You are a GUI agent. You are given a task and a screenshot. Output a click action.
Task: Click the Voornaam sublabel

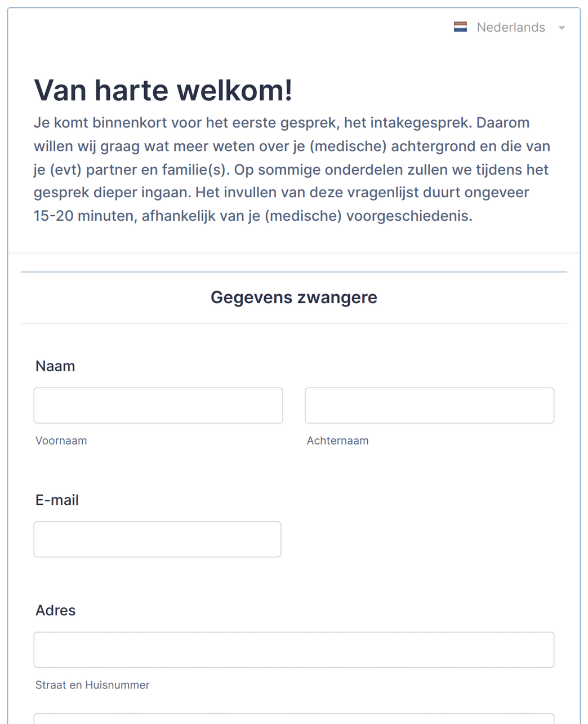61,441
